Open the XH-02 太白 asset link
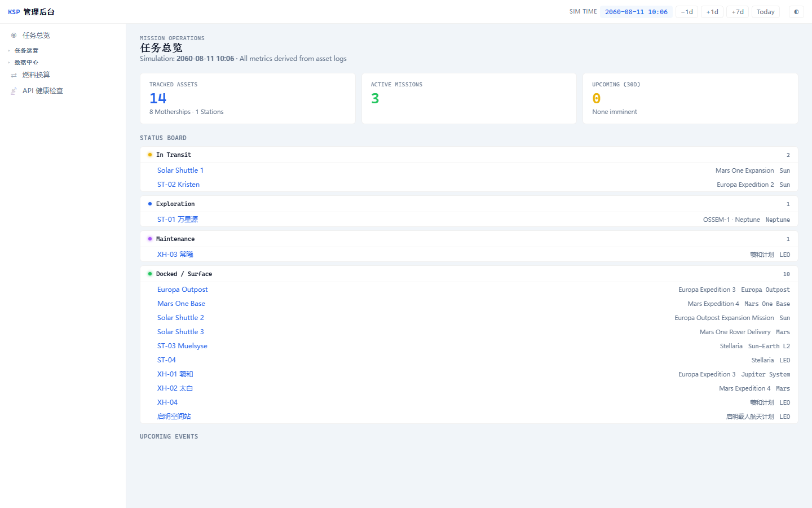The height and width of the screenshot is (508, 812). 175,388
